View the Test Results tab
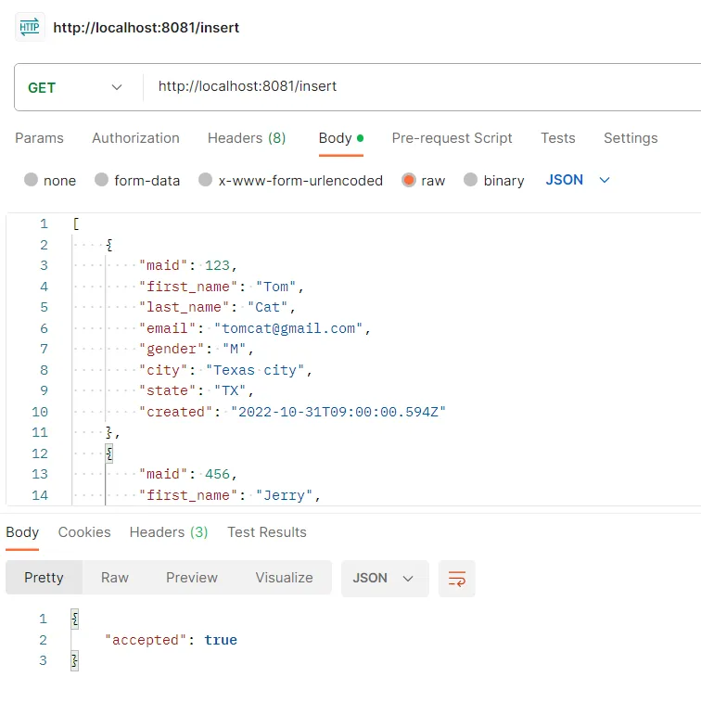This screenshot has height=728, width=701. (267, 532)
